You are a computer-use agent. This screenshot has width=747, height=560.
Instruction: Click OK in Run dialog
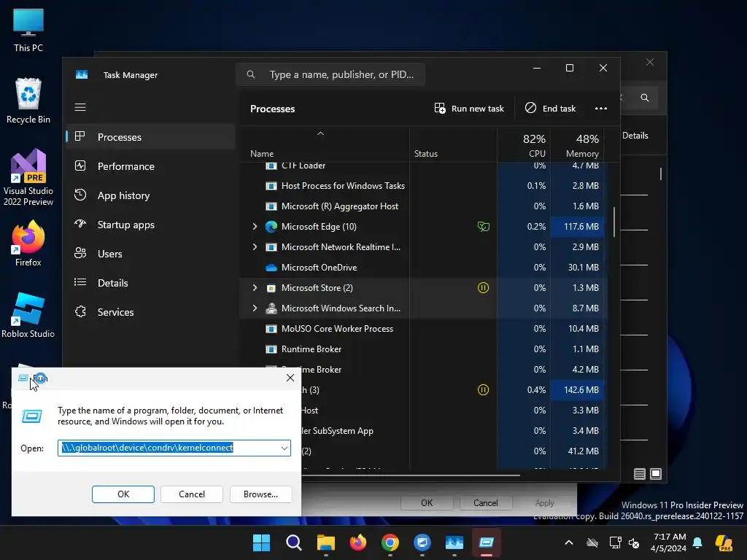point(123,494)
